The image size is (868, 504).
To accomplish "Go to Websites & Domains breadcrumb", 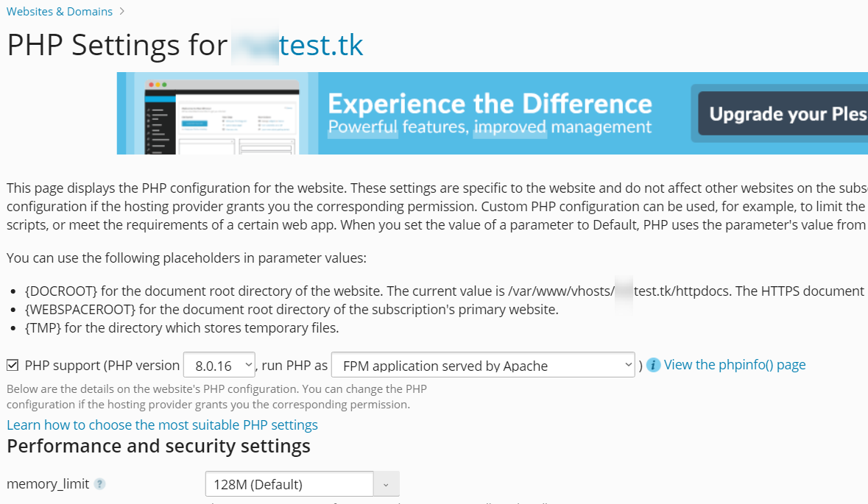I will (60, 11).
